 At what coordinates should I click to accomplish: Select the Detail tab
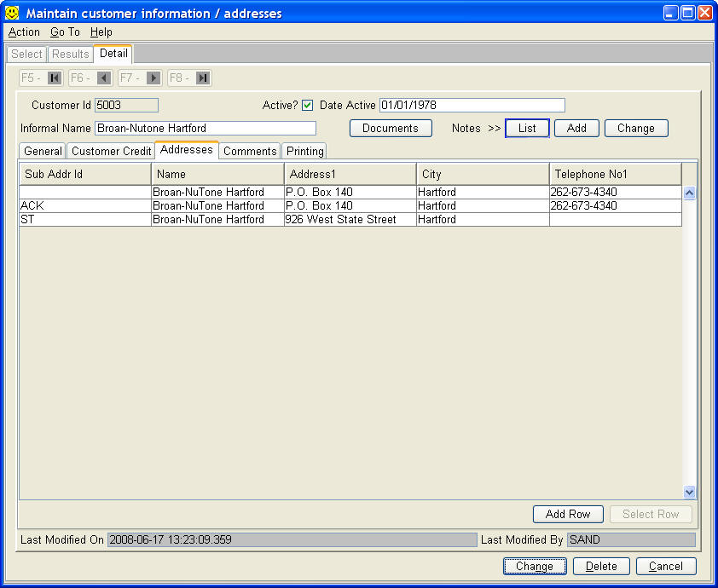[113, 54]
